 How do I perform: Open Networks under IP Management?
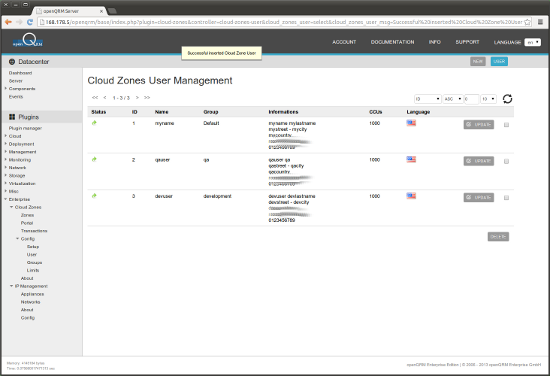[31, 302]
